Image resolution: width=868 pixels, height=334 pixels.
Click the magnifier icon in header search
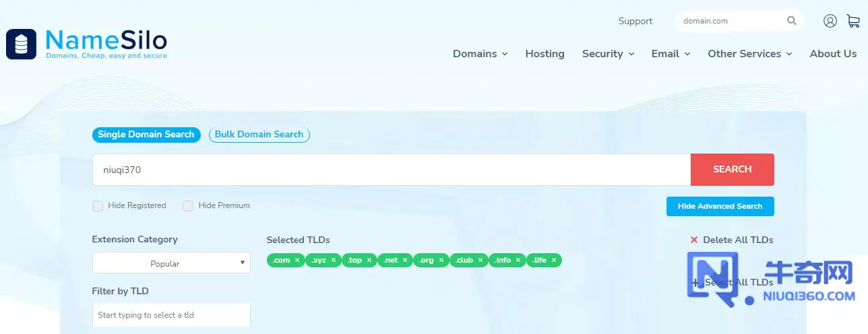pos(791,21)
